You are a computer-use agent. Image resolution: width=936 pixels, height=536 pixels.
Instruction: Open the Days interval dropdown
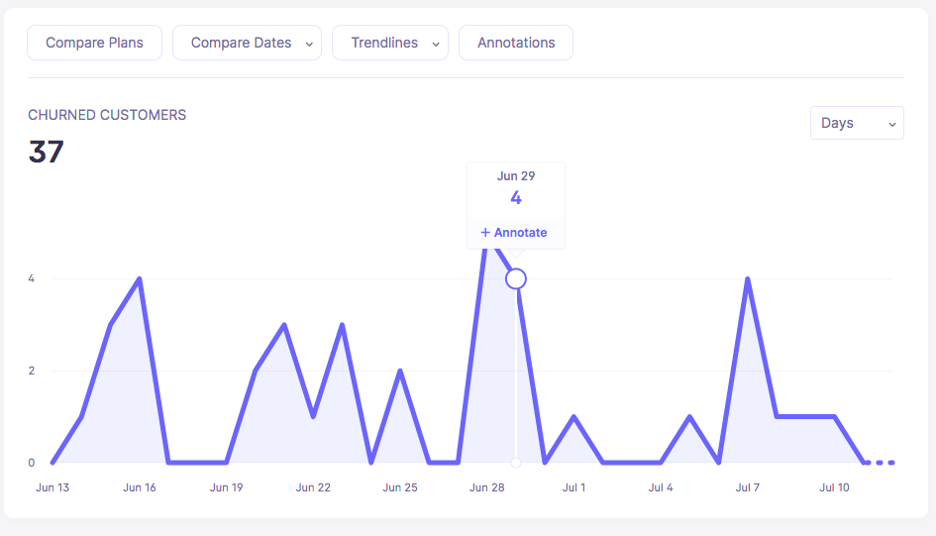856,123
